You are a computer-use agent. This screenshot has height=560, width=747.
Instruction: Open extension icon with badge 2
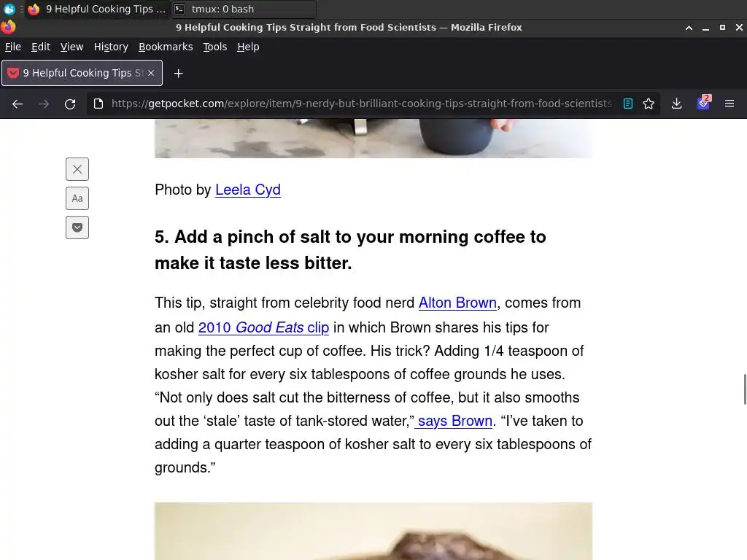[704, 103]
